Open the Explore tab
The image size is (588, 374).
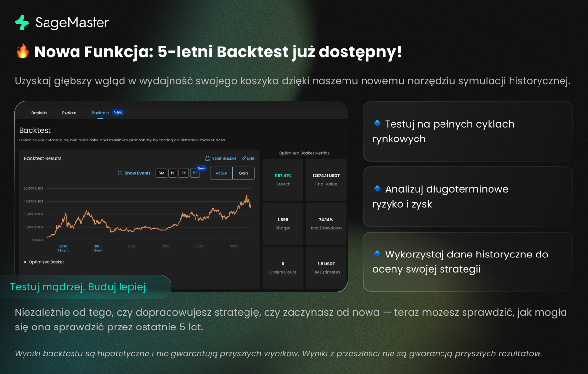[69, 113]
